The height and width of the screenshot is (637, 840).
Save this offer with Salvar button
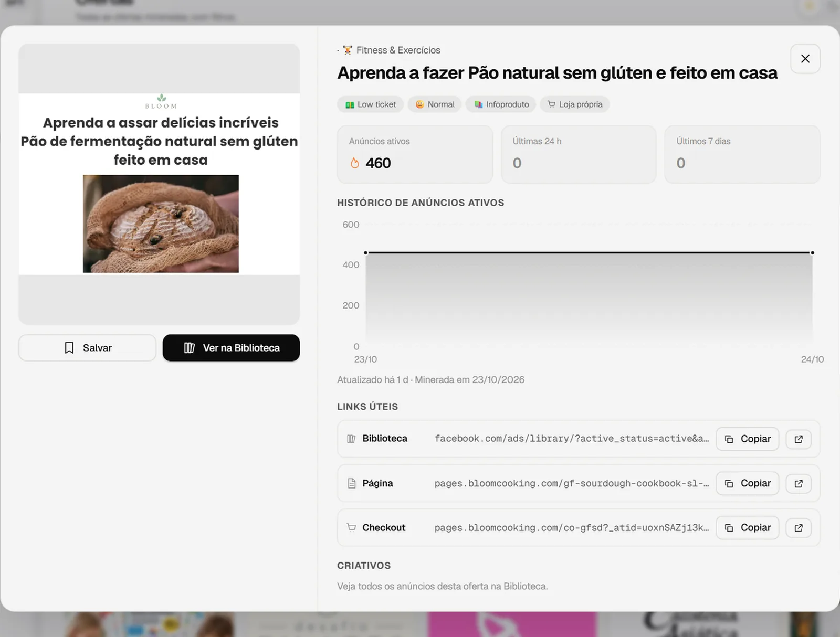pos(87,348)
